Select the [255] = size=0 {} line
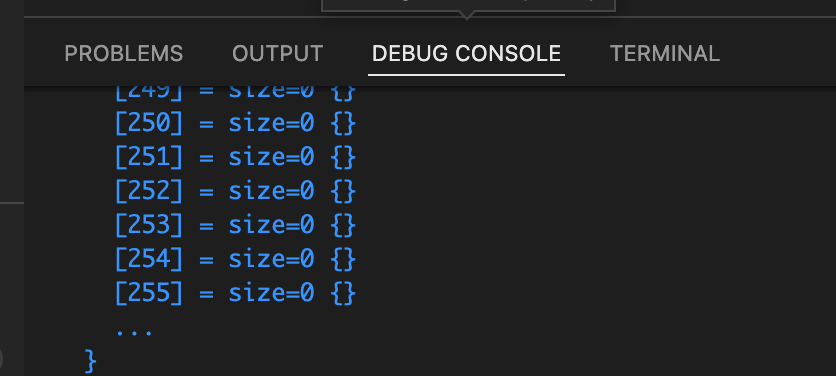The height and width of the screenshot is (376, 836). [x=235, y=293]
